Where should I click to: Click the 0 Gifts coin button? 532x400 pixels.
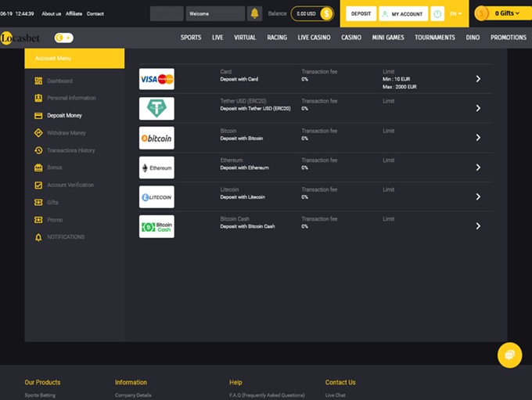click(x=501, y=13)
